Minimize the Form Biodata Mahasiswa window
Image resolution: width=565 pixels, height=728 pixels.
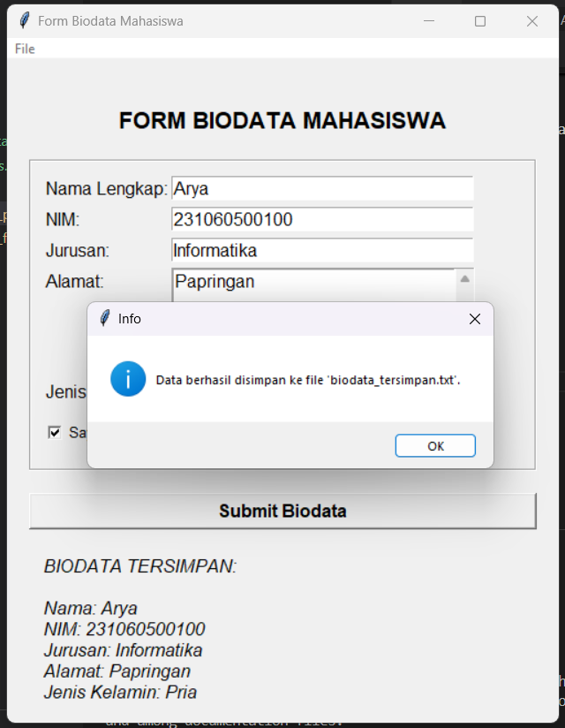(429, 20)
